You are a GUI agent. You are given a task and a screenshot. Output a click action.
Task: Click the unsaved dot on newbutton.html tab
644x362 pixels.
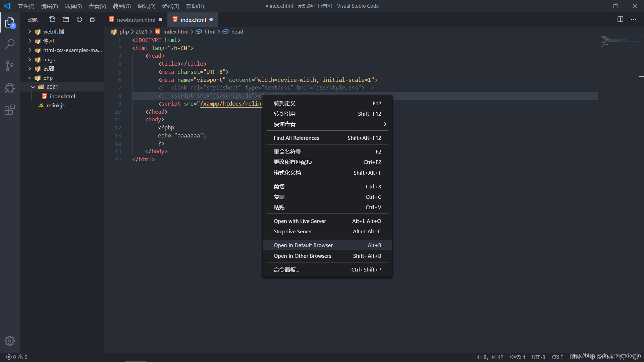pos(160,19)
